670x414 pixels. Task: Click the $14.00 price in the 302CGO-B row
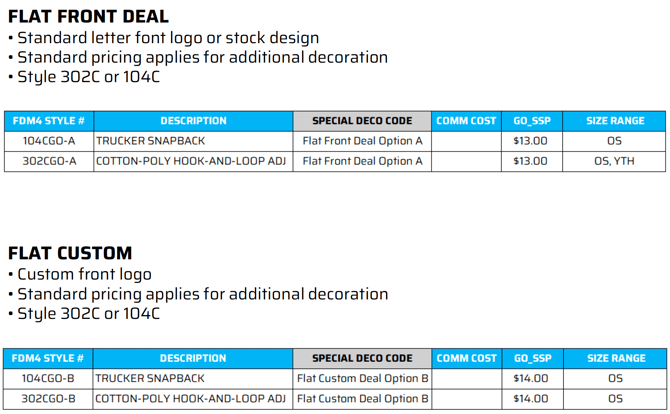[530, 398]
